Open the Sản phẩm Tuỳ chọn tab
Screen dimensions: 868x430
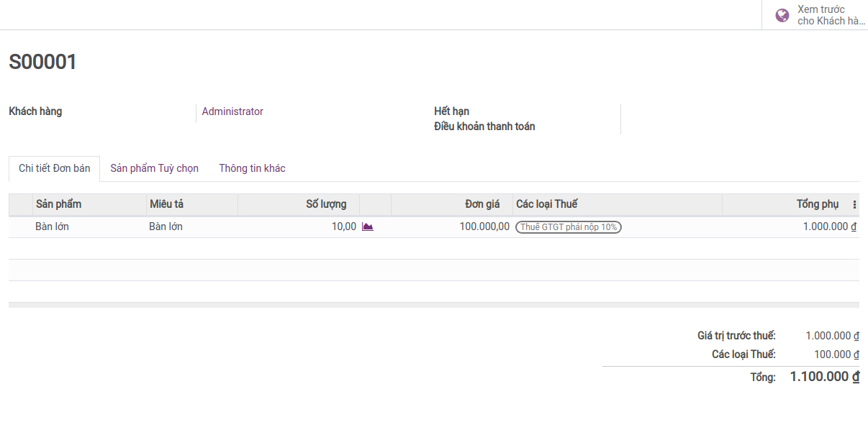click(x=155, y=168)
